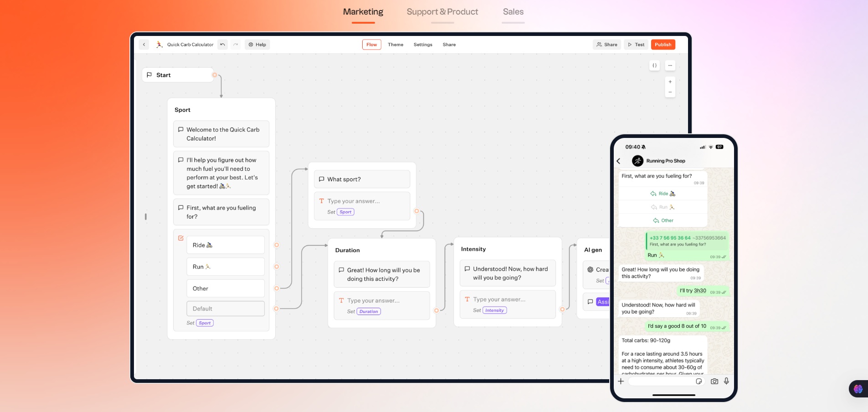Click the Start node output connector
Screen dimensions: 868x412
coord(215,75)
